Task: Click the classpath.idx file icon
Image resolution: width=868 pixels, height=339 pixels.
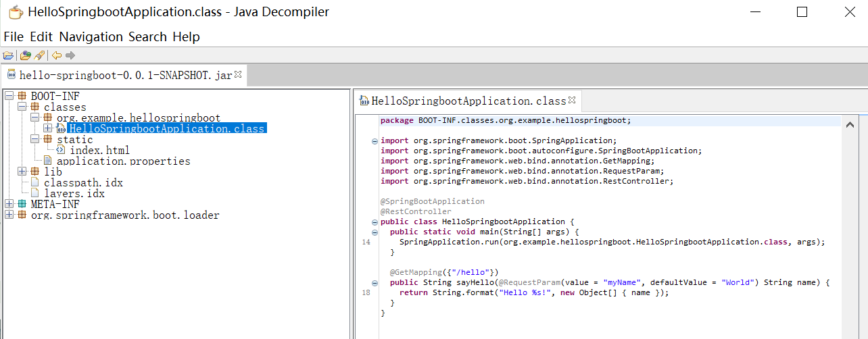Action: point(35,182)
